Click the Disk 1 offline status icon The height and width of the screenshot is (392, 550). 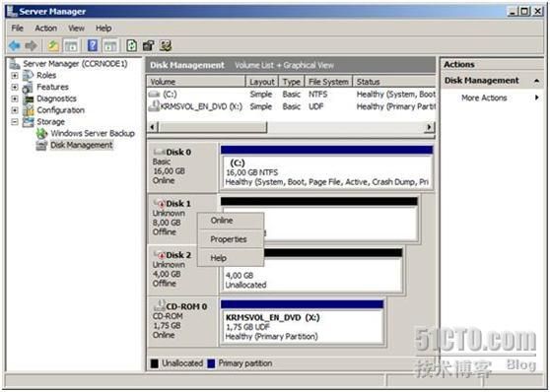pos(160,203)
